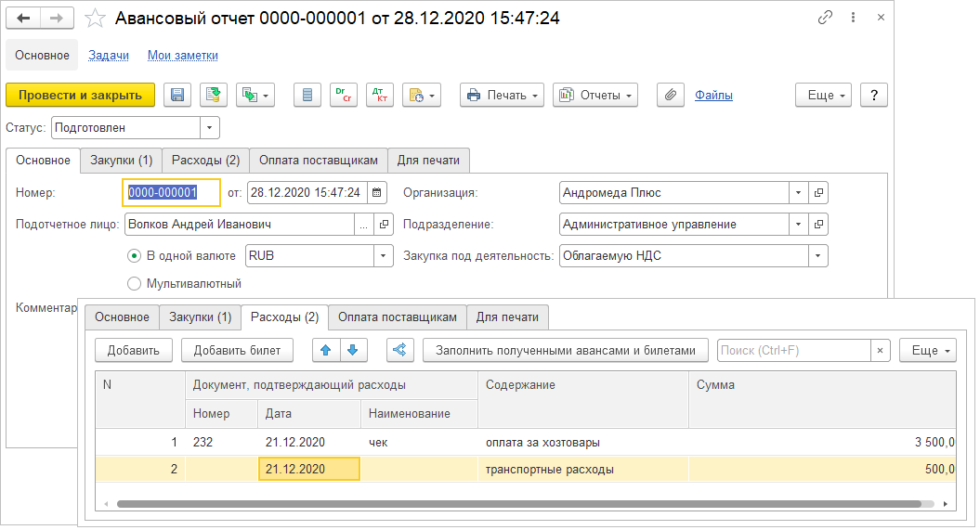Open the Организация record with its open icon

pyautogui.click(x=818, y=192)
